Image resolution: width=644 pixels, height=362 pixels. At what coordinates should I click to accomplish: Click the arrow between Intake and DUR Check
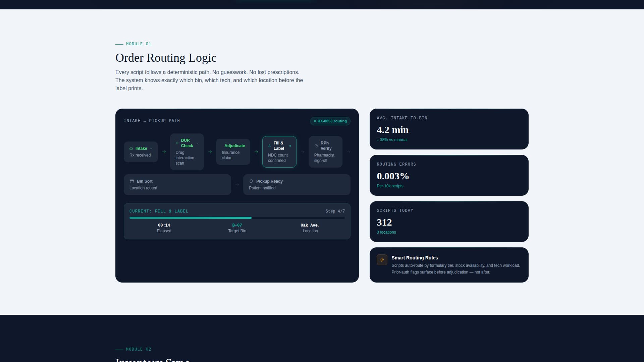(x=164, y=152)
